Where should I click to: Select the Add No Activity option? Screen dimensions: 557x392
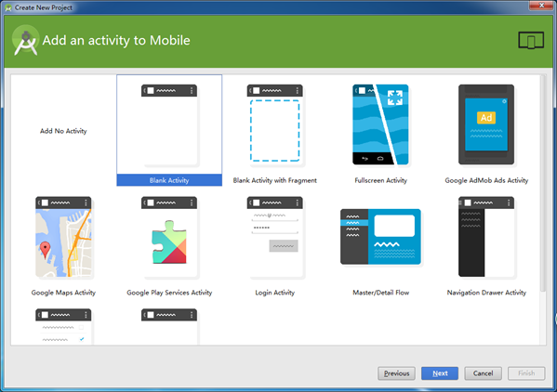[63, 131]
